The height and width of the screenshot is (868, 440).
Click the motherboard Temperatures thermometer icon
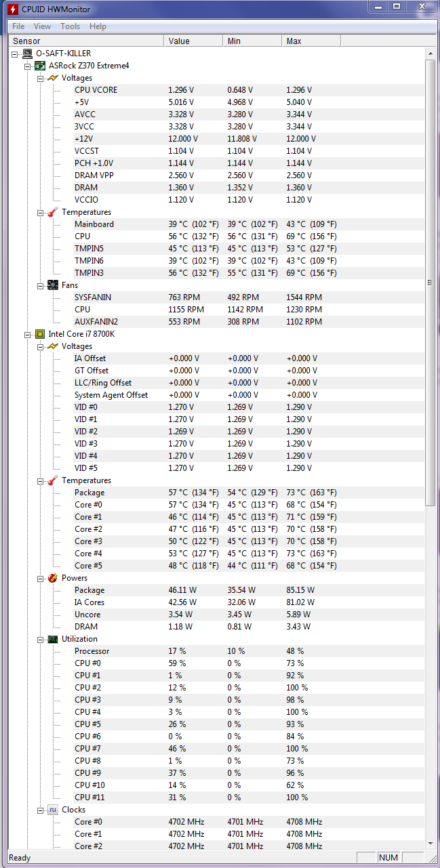(x=52, y=212)
